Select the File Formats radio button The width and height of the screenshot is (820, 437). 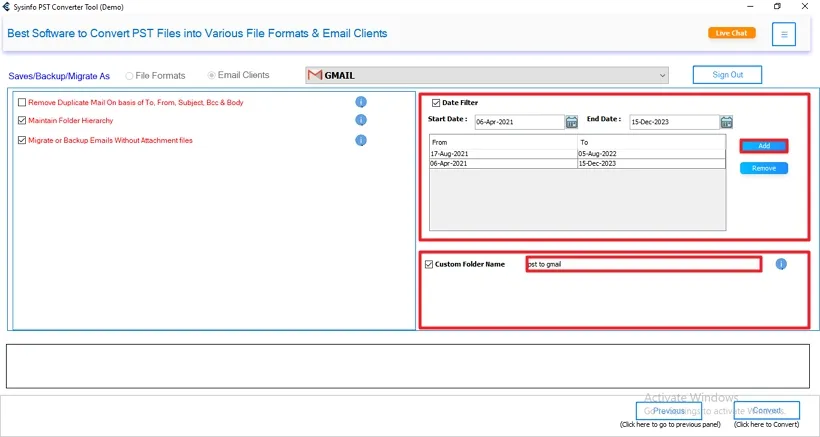pos(130,76)
